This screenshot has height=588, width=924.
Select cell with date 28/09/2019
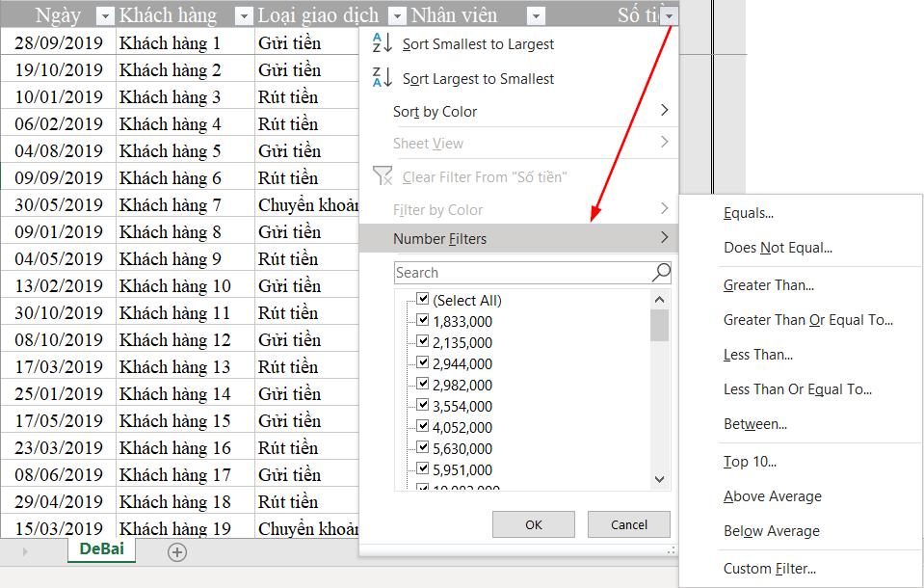(59, 42)
